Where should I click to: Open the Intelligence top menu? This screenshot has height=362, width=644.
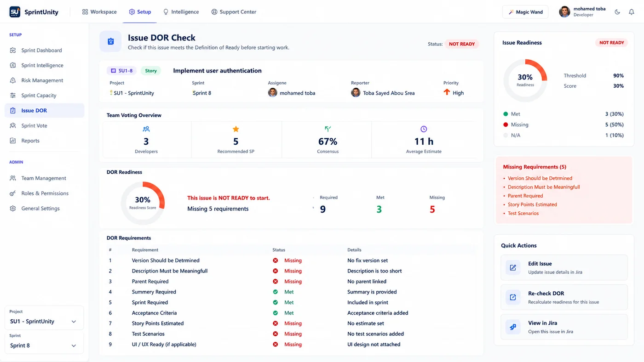181,12
